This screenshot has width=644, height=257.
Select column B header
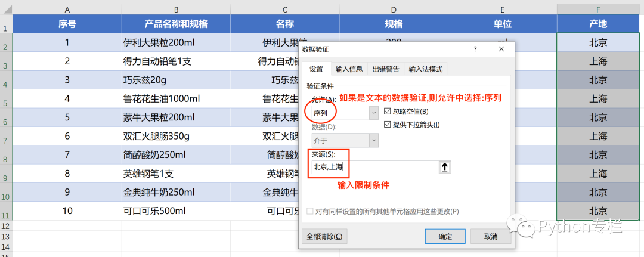176,9
